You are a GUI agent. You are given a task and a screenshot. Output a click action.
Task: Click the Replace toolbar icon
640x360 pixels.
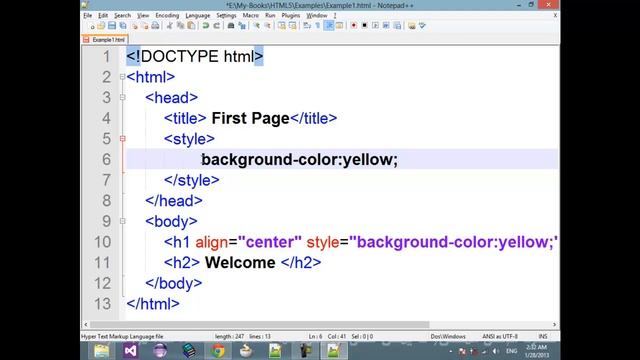coord(242,26)
